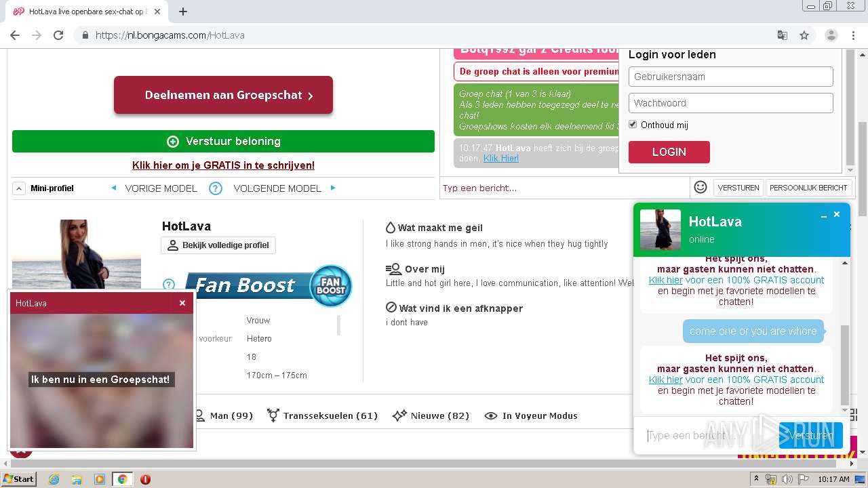Toggle the Onthoud mij checkbox
The height and width of the screenshot is (488, 868).
coord(633,125)
